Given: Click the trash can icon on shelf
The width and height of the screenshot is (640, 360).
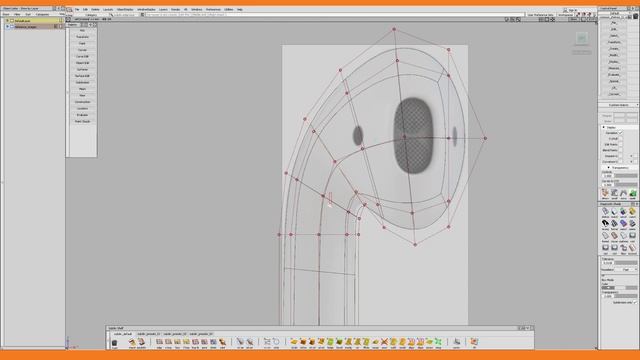Looking at the screenshot, I should (x=115, y=343).
